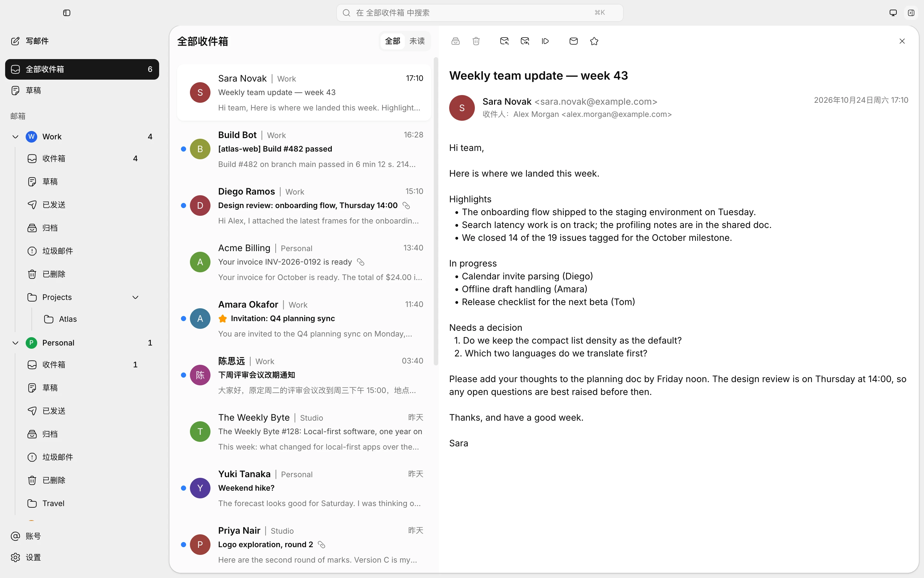
Task: Open the 陈思远 评审会议 email
Action: point(304,375)
